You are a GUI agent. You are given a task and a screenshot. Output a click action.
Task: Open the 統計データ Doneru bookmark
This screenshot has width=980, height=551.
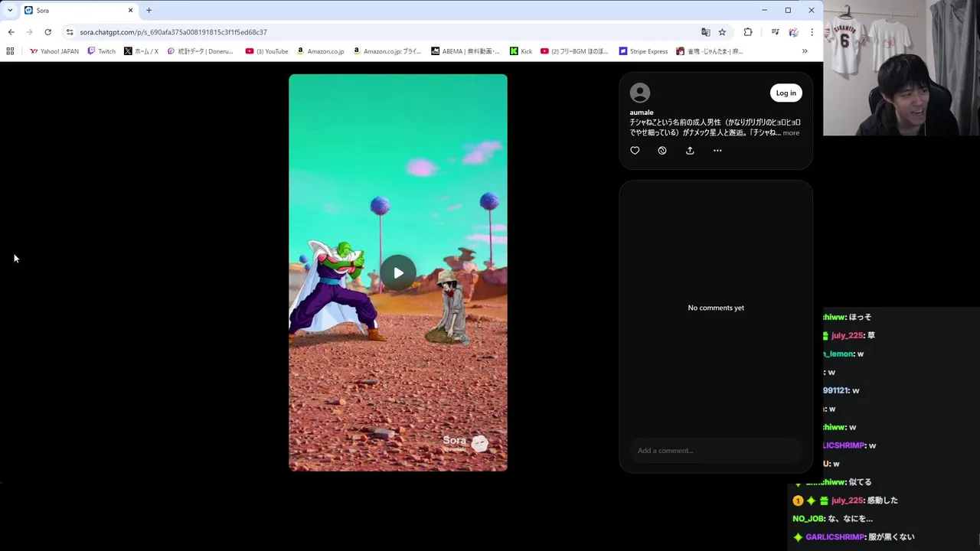point(200,51)
